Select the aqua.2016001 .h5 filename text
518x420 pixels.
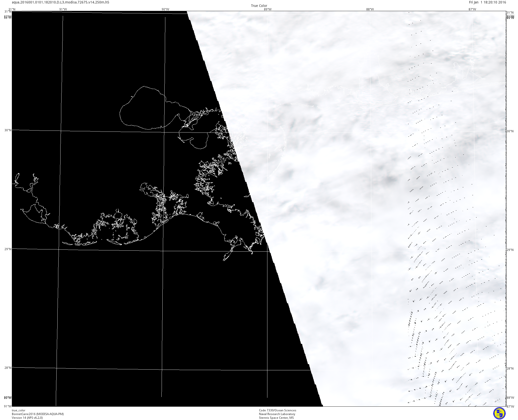pyautogui.click(x=61, y=2)
